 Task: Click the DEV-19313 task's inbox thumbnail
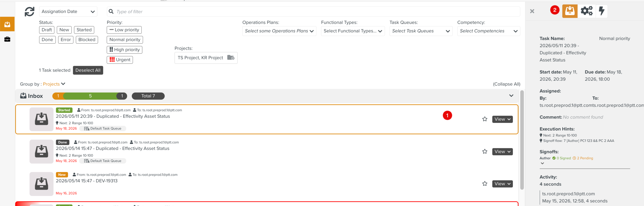(x=41, y=184)
